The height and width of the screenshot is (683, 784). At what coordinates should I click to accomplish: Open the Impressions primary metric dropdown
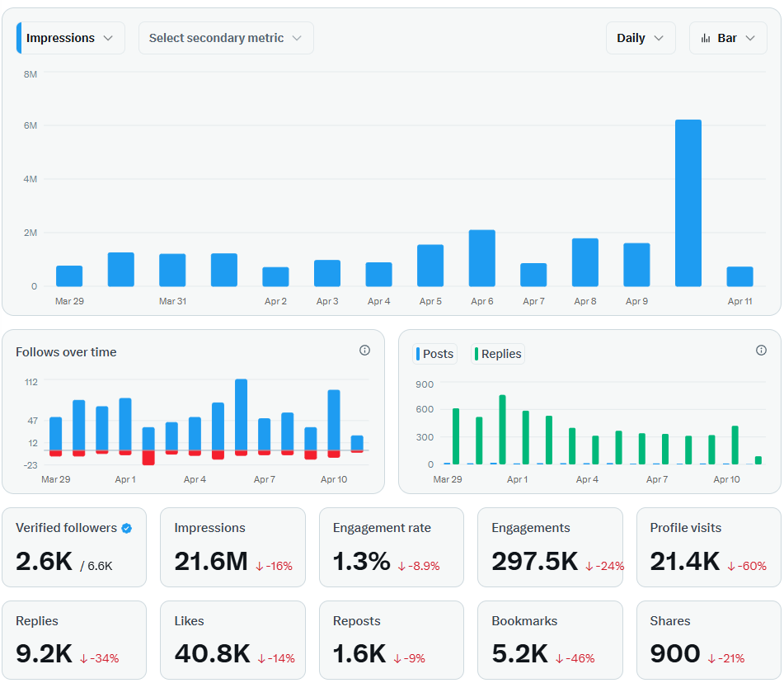coord(71,38)
